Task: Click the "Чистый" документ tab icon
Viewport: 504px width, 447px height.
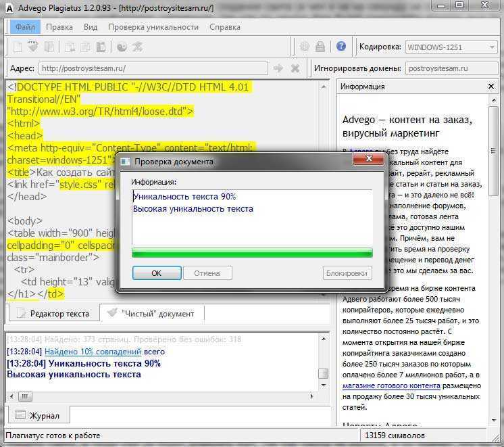Action: pyautogui.click(x=112, y=312)
